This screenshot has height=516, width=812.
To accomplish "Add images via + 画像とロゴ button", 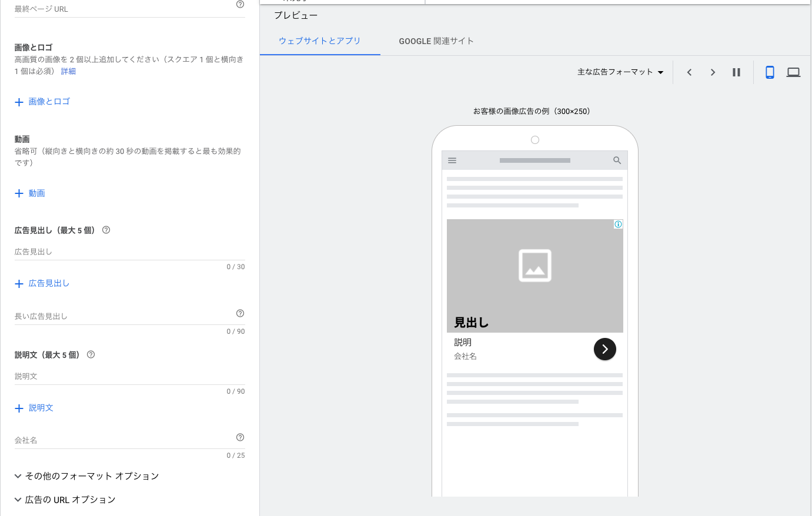I will click(42, 102).
